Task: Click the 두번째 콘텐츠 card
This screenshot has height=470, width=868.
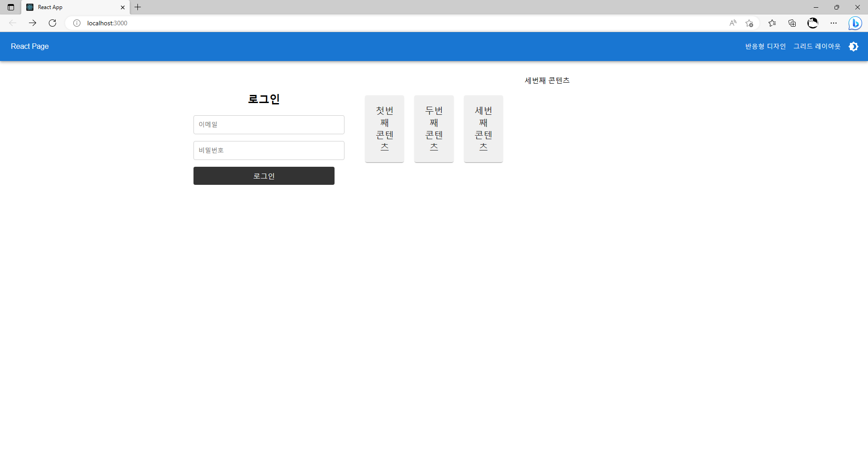Action: (434, 129)
